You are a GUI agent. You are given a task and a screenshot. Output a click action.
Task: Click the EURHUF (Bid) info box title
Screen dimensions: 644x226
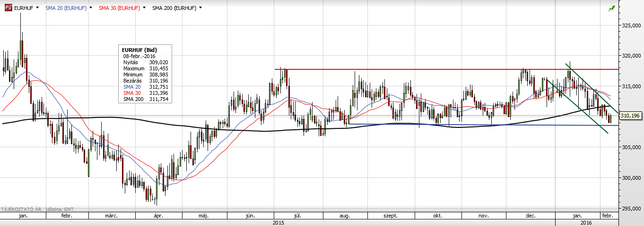click(x=139, y=50)
